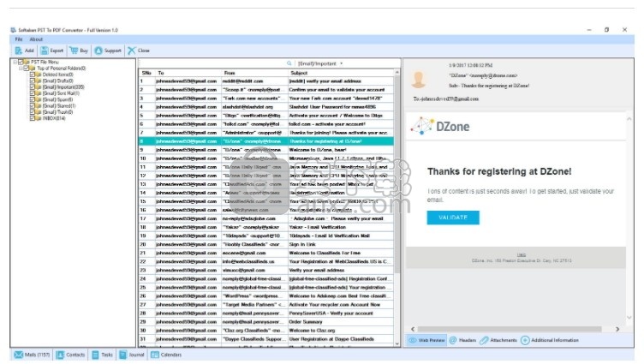This screenshot has width=644, height=364.
Task: Click the search field above mail list
Action: point(213,63)
